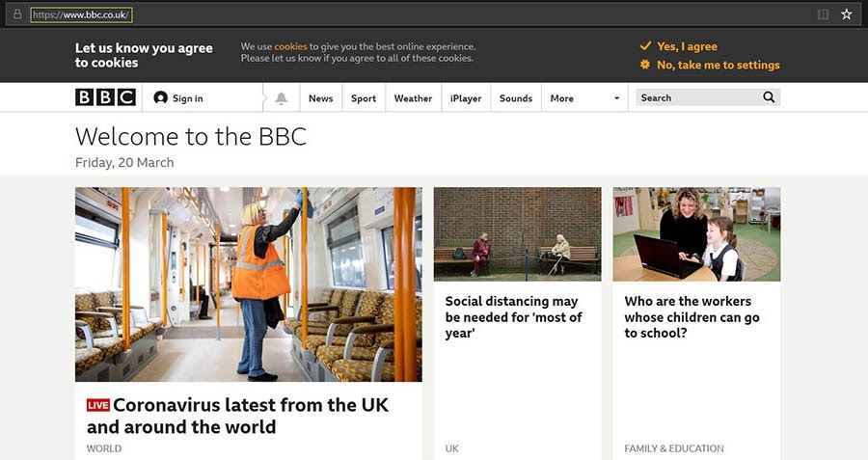Click the settings gear cookie icon
868x460 pixels.
coord(645,65)
